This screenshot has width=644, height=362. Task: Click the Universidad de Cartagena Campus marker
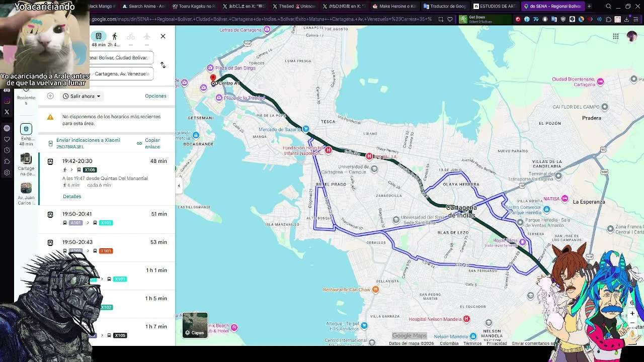click(374, 169)
